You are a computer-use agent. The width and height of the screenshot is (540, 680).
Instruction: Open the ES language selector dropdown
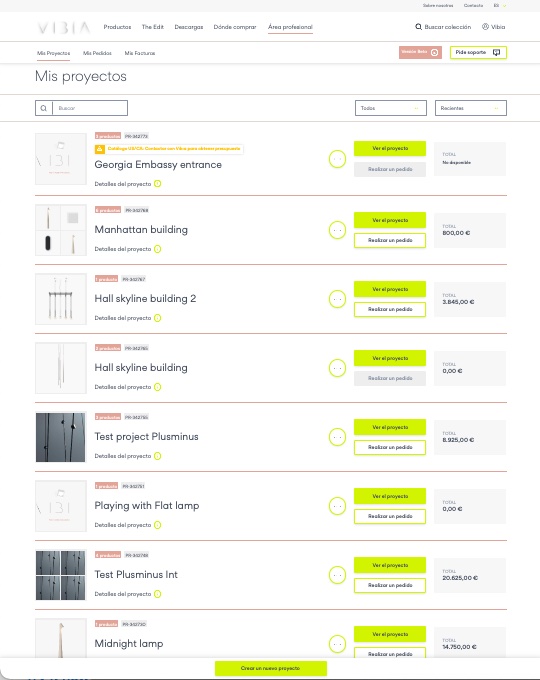tap(500, 6)
